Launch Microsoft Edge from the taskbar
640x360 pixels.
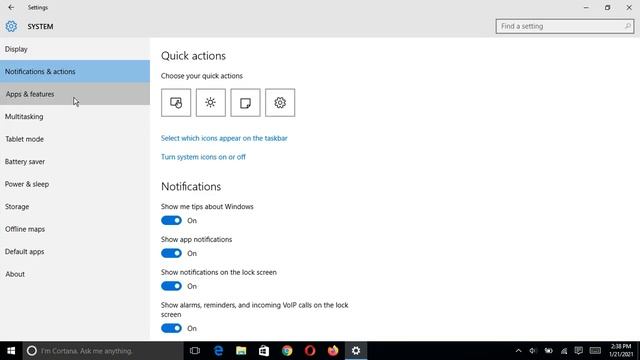(x=218, y=351)
